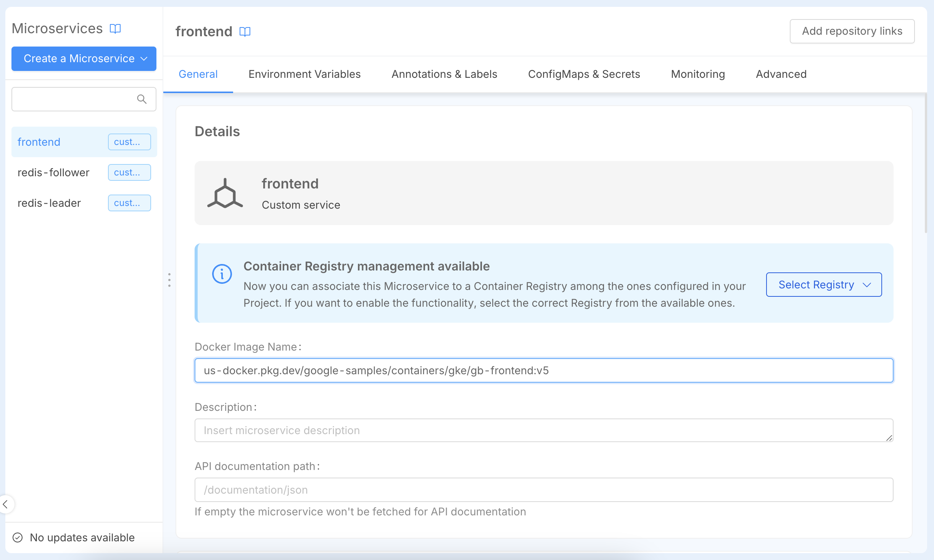Collapse the sidebar using the left chevron

tap(6, 504)
